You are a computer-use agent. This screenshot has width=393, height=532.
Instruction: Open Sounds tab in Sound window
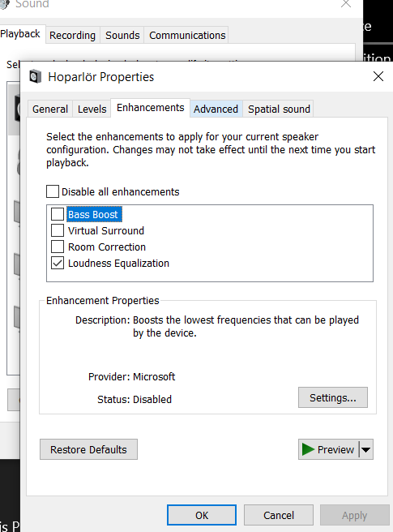click(x=122, y=36)
